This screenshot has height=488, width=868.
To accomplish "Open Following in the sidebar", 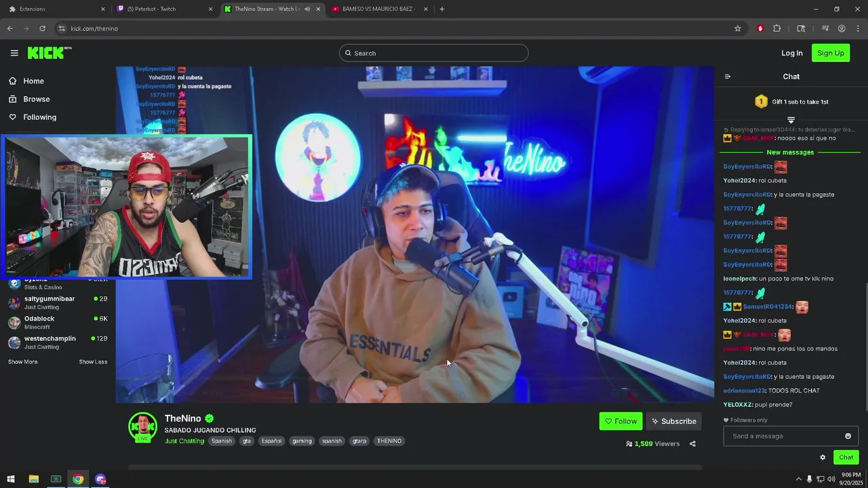I will coord(32,117).
